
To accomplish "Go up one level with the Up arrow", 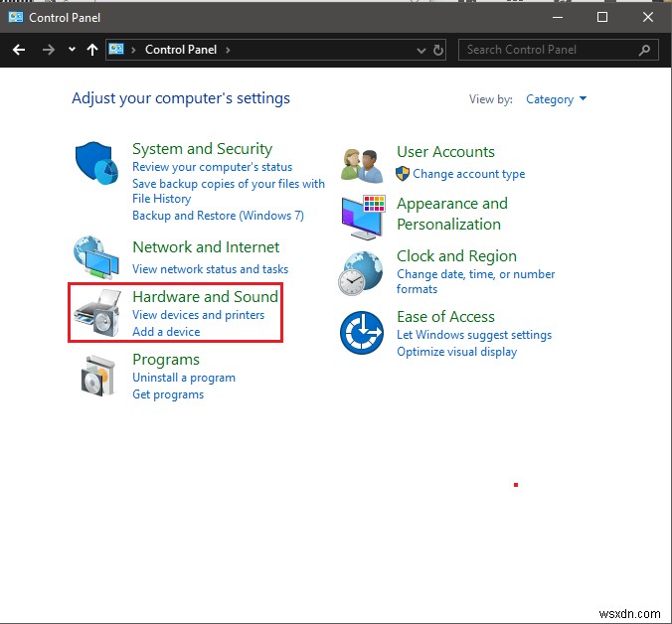I will click(92, 50).
